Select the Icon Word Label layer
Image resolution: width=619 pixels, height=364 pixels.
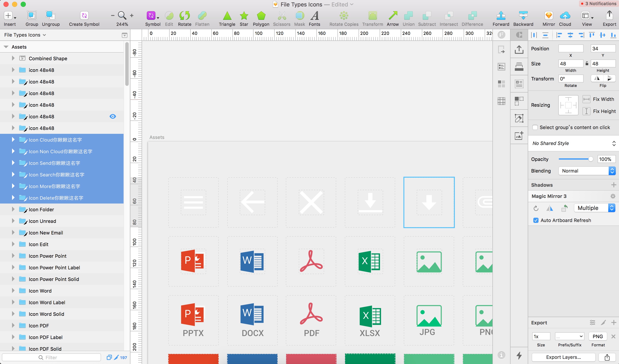(x=62, y=302)
